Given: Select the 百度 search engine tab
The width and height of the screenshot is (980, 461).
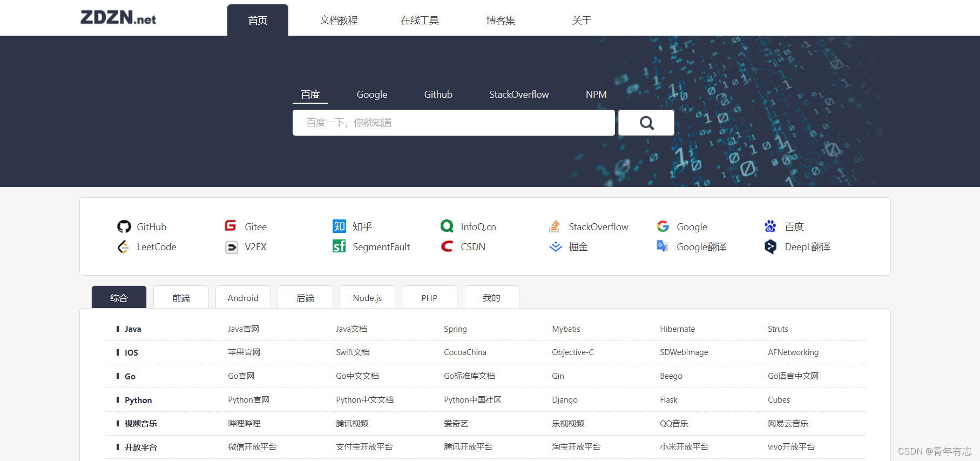Looking at the screenshot, I should (310, 95).
